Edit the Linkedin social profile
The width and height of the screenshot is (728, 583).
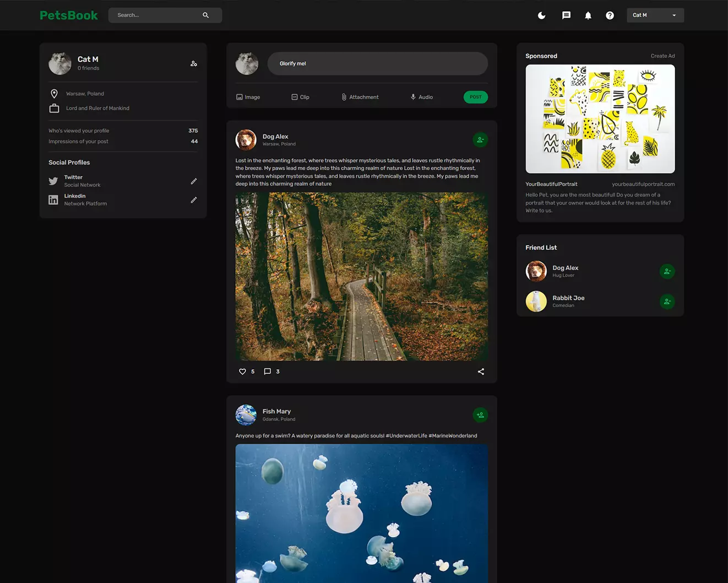tap(194, 200)
